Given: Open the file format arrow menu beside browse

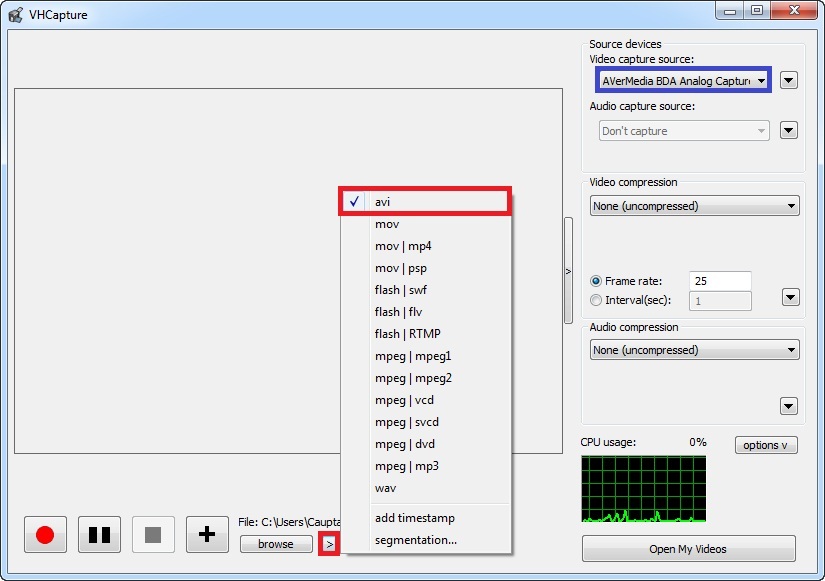Looking at the screenshot, I should coord(329,544).
